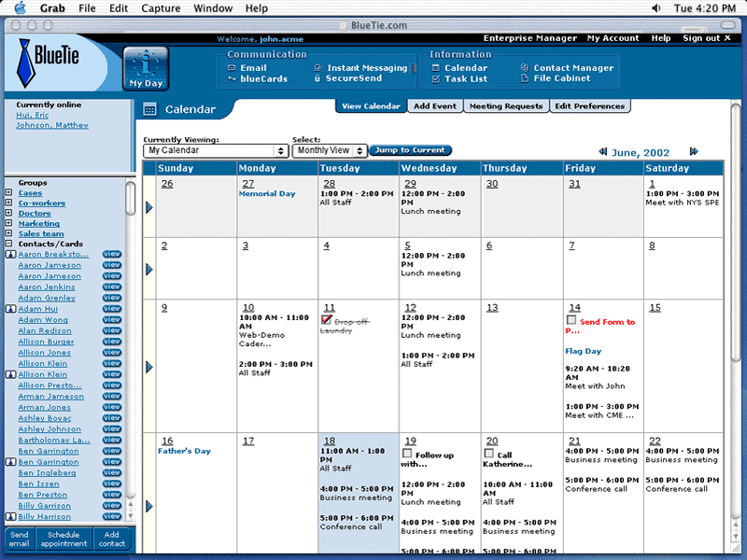The height and width of the screenshot is (560, 747).
Task: Go to previous month arrow before June, 2002
Action: point(602,151)
